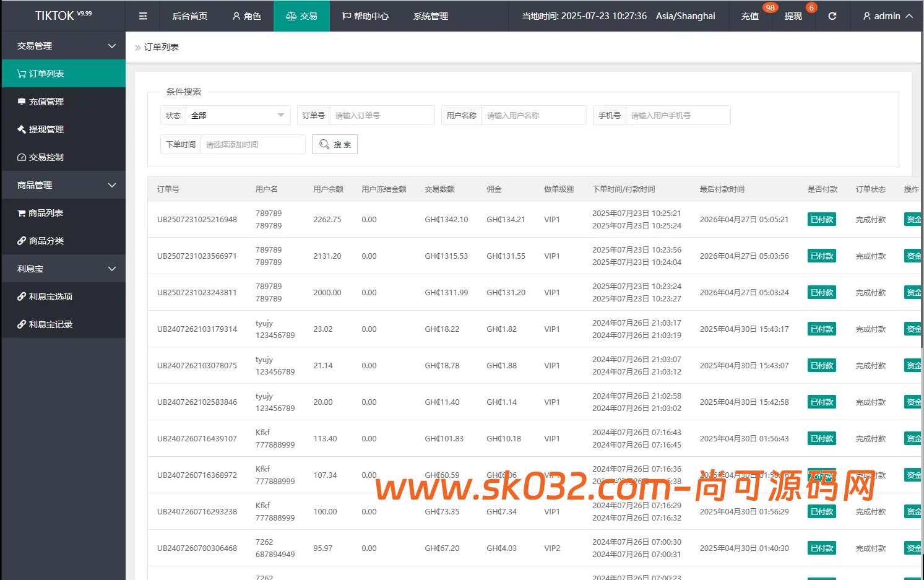This screenshot has height=580, width=924.
Task: Open the admin account dropdown
Action: [886, 16]
